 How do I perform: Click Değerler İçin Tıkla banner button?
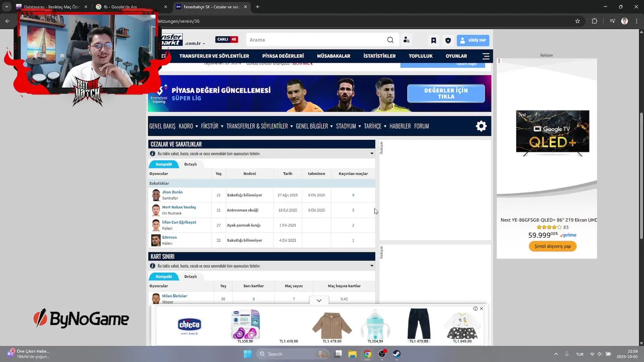[x=446, y=94]
